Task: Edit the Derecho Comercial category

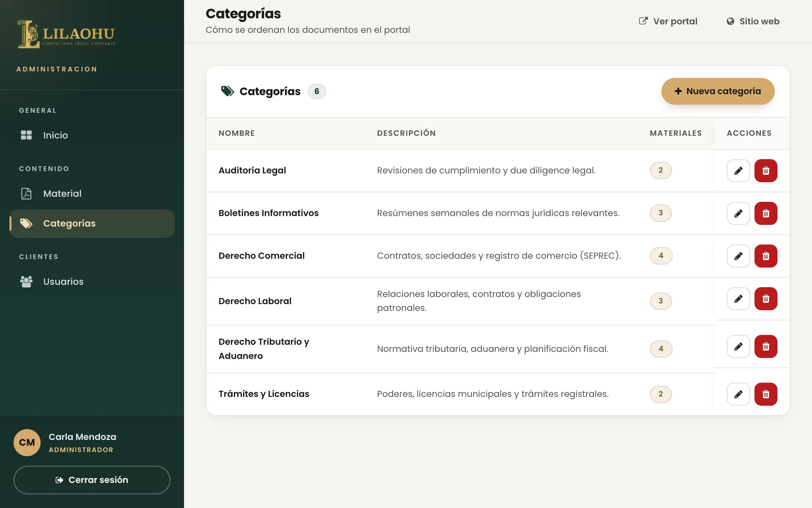Action: point(738,256)
